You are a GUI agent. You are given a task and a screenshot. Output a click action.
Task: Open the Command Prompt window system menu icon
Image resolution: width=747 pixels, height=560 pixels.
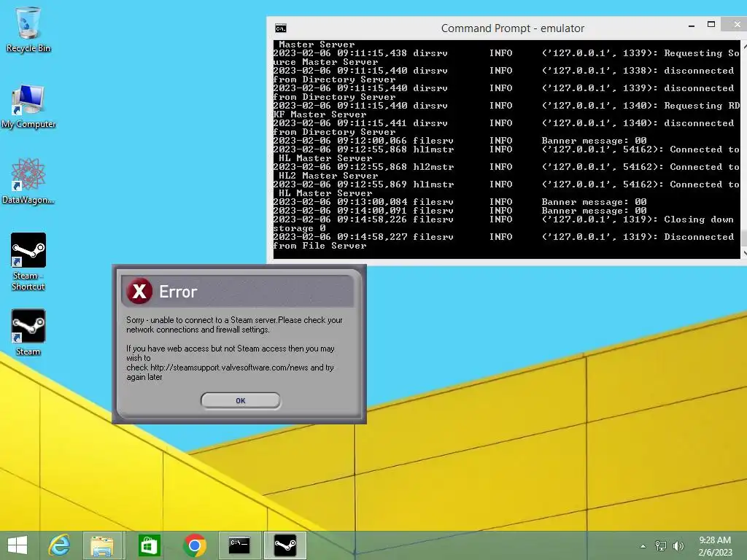(x=281, y=28)
